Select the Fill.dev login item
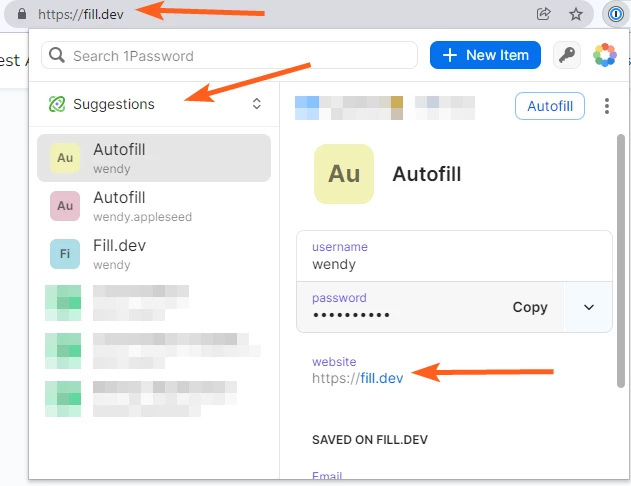 coord(154,254)
